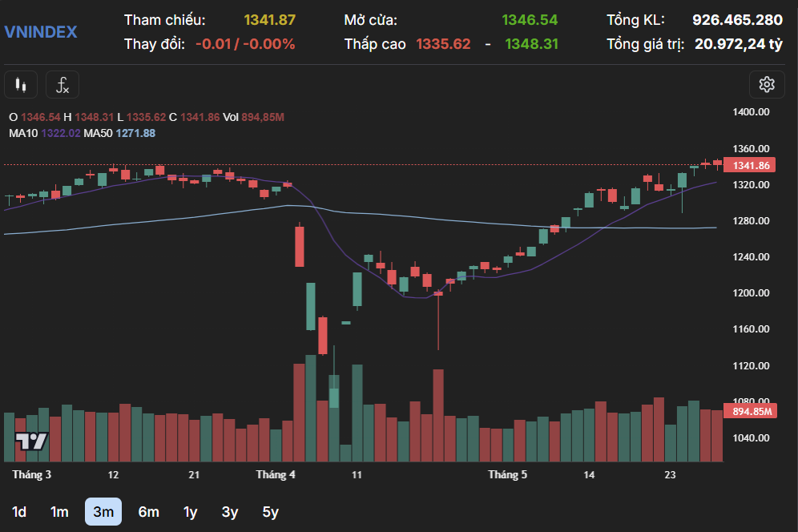Click the MA50 value 1271.88
The image size is (798, 532).
click(135, 133)
